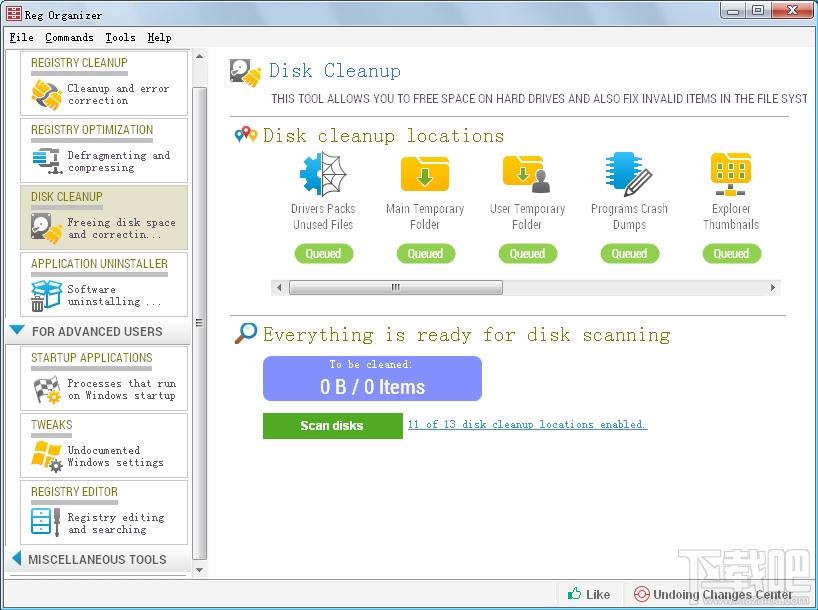Image resolution: width=818 pixels, height=610 pixels.
Task: Open the Commands menu
Action: 69,37
